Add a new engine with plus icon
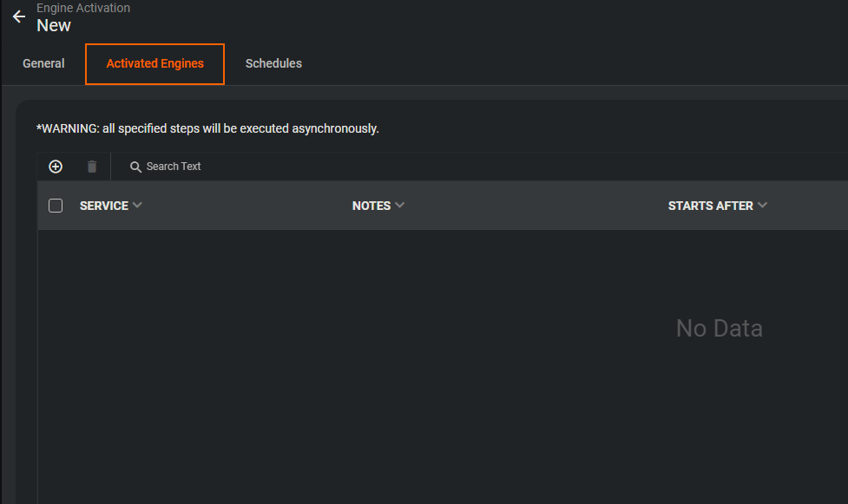848x504 pixels. pos(56,167)
